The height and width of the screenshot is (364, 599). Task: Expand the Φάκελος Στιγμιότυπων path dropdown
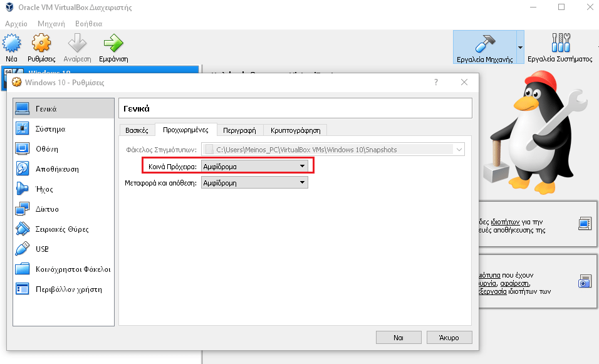coord(459,150)
